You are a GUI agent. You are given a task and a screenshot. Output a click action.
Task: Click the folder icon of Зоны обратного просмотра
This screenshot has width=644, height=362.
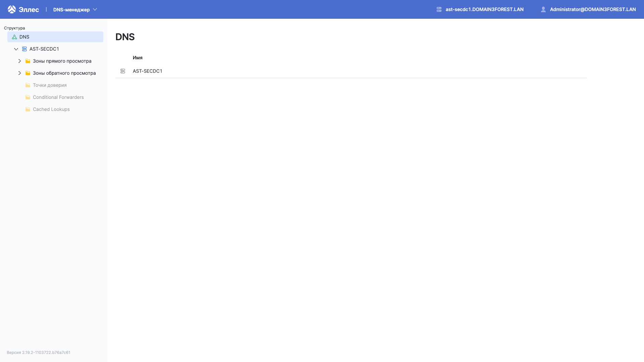click(x=27, y=73)
